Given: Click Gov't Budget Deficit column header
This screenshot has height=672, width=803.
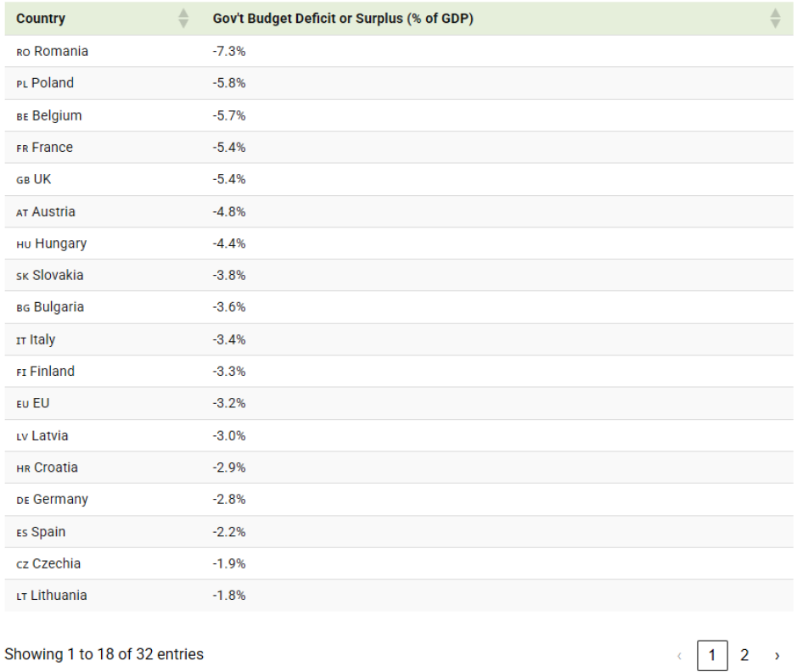Looking at the screenshot, I should pyautogui.click(x=343, y=19).
